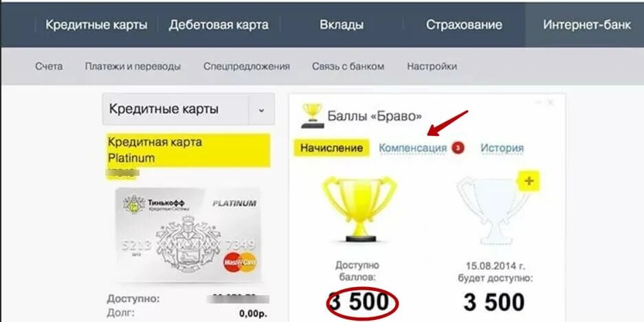The width and height of the screenshot is (644, 322).
Task: Click the yellow plus badge on grey trophy
Action: (529, 181)
